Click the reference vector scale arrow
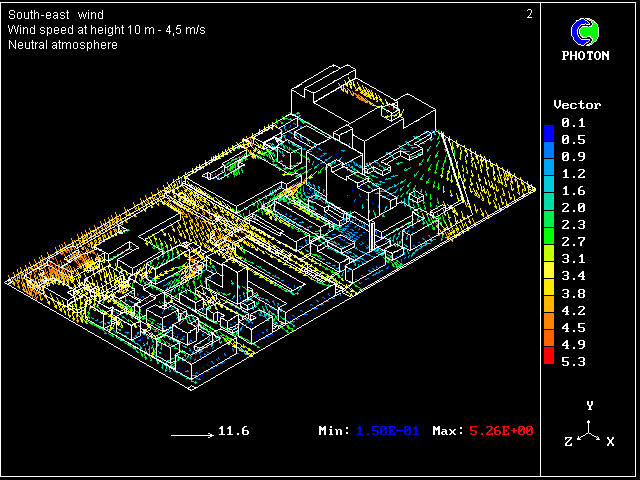 click(191, 434)
